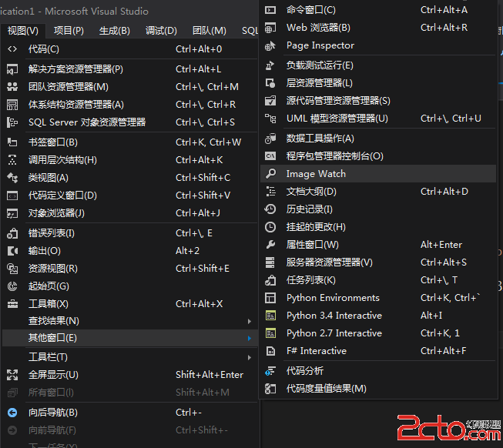Expand the 其他窗口(E) submenu arrow

point(250,339)
